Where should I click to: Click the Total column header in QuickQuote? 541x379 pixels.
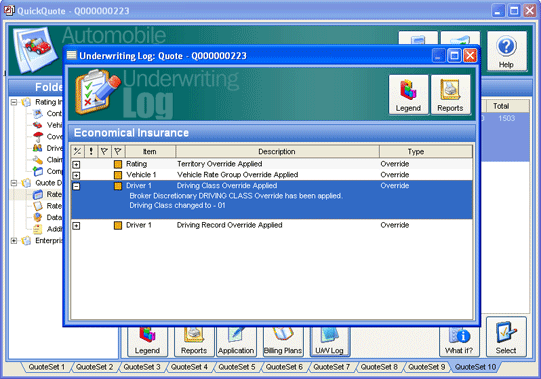[507, 106]
